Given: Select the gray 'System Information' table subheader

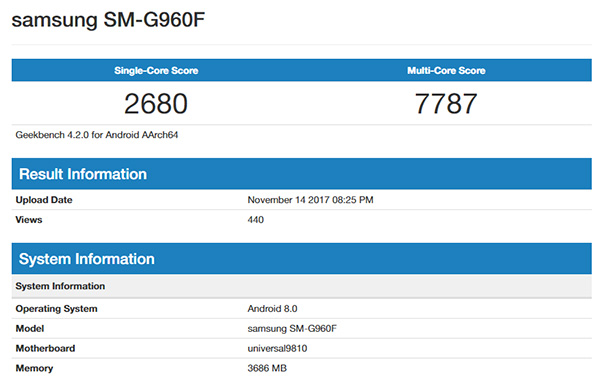Looking at the screenshot, I should [302, 286].
